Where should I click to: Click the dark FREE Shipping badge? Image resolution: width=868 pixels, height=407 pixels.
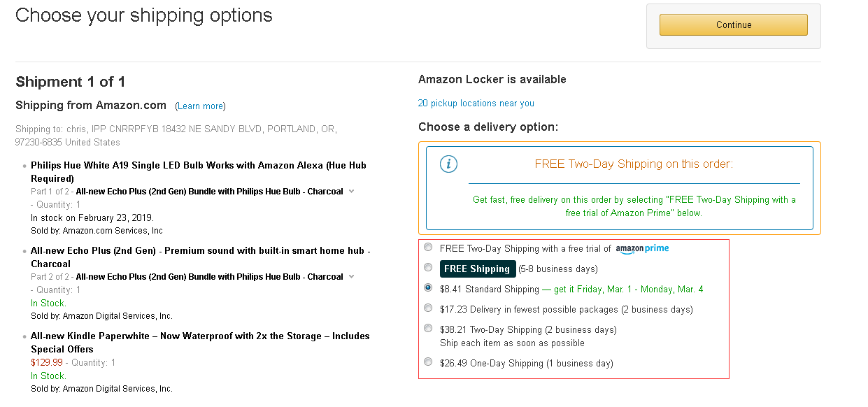[x=478, y=269]
